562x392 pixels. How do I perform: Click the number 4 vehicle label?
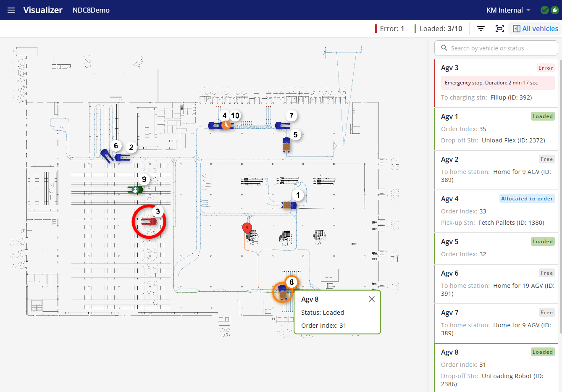point(224,116)
